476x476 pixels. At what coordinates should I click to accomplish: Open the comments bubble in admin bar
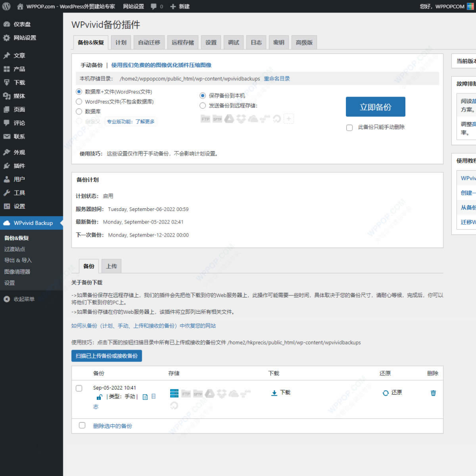[x=156, y=7]
